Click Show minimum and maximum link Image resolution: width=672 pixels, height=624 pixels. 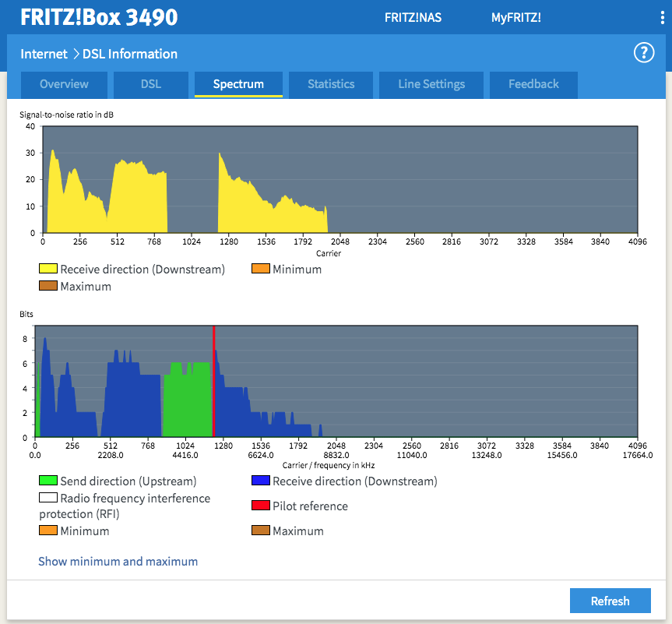point(118,561)
